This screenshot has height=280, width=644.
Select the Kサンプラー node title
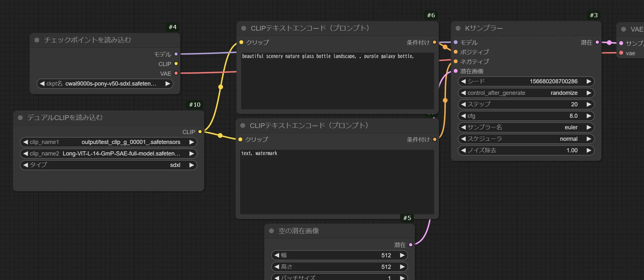click(x=484, y=28)
